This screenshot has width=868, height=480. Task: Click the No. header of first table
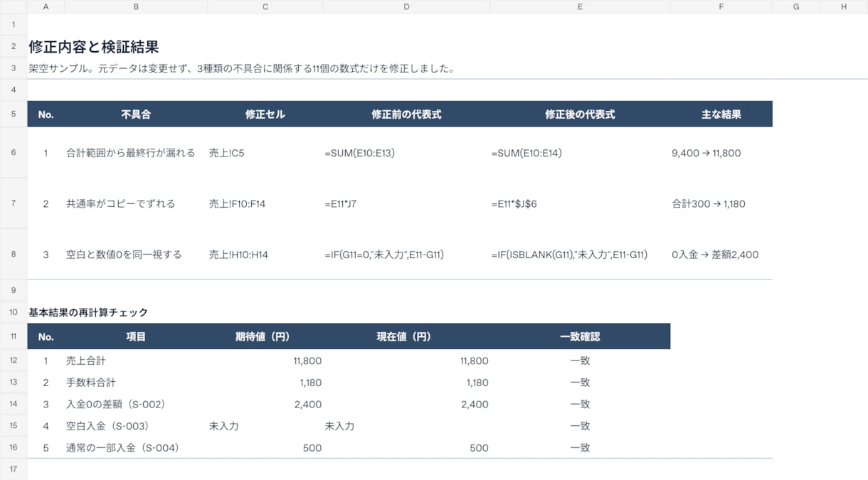(46, 114)
